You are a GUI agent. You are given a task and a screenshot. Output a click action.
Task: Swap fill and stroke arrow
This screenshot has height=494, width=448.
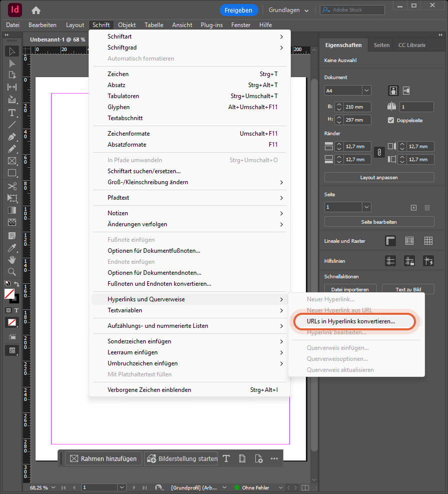(x=17, y=284)
